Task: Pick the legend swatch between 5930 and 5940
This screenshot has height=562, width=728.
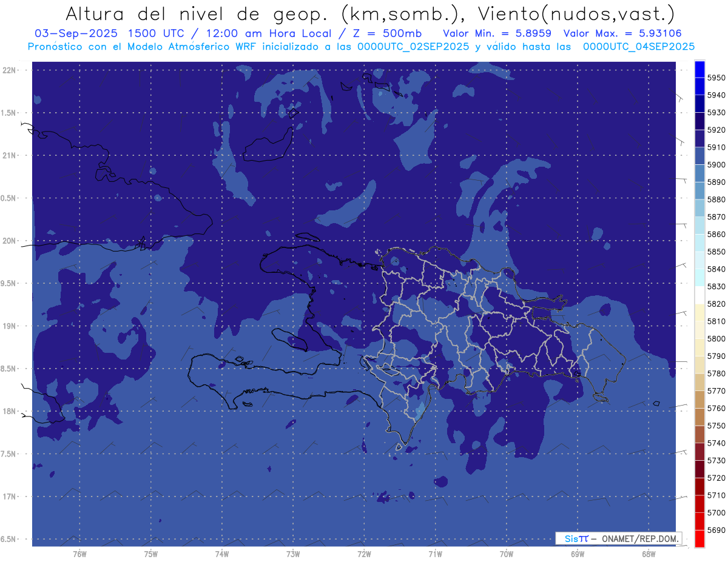Action: [x=699, y=103]
